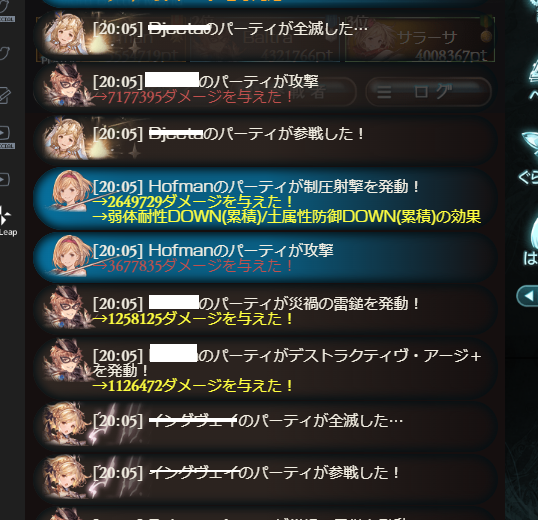Click the top sidebar icon above the bird icon
The image size is (538, 520).
7,11
